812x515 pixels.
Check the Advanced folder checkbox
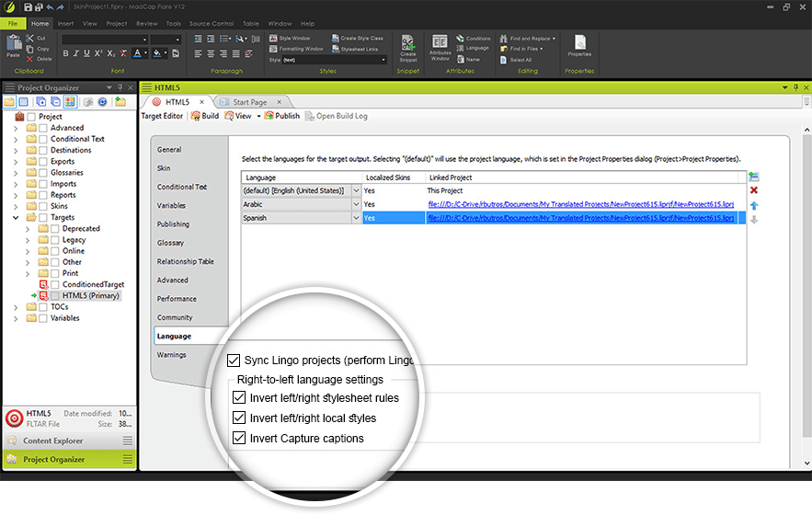pyautogui.click(x=43, y=128)
